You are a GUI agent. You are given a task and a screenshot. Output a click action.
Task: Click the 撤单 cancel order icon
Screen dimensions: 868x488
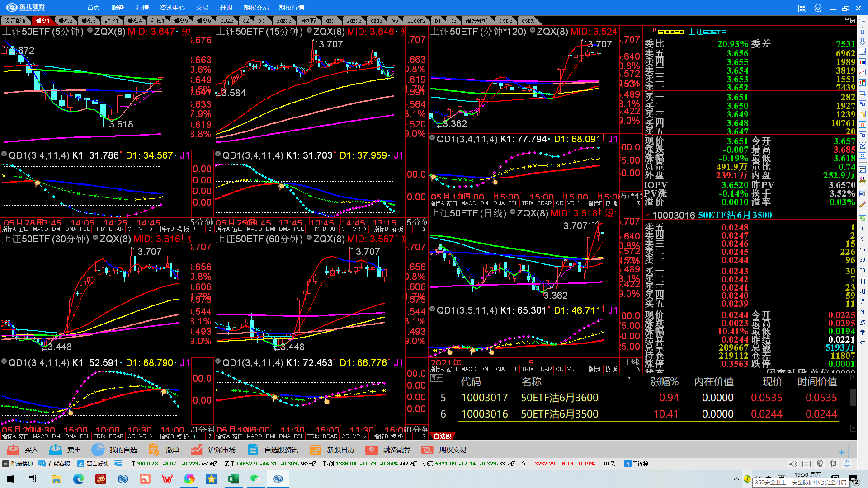point(154,450)
